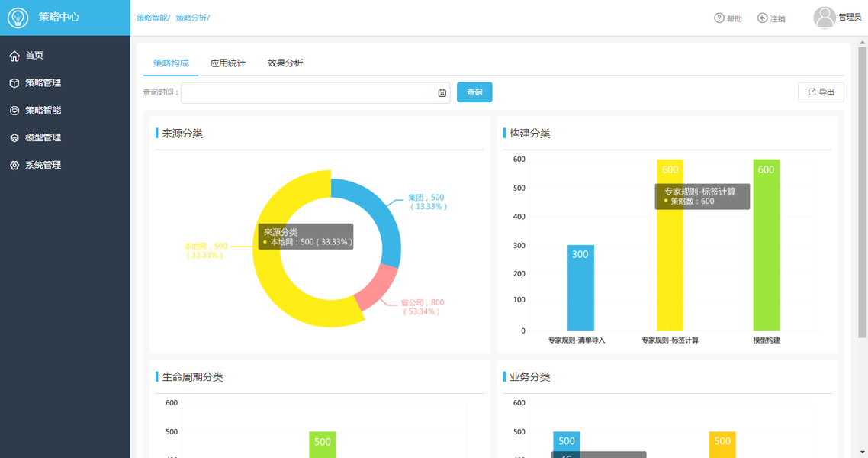Click the home icon beside 首页
The image size is (868, 458).
[14, 56]
